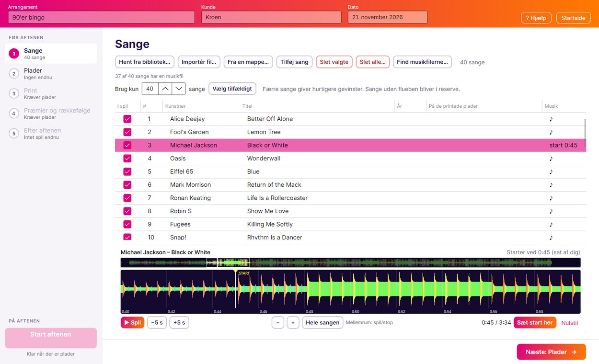Click the Spil play button
Image resolution: width=599 pixels, height=364 pixels.
[132, 322]
